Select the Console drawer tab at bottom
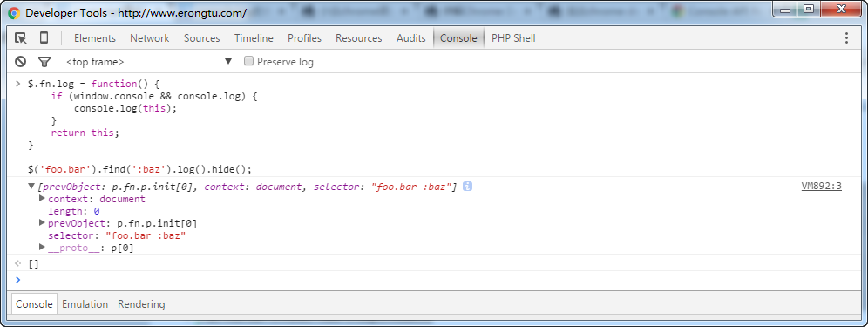 tap(34, 304)
